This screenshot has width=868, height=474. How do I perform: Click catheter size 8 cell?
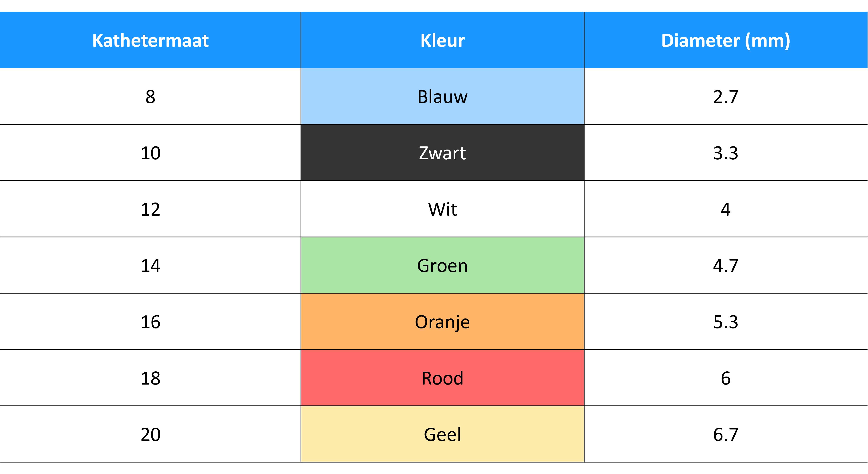coord(150,96)
